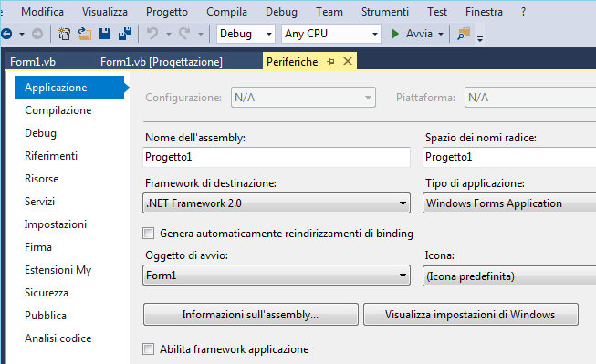The image size is (596, 364).
Task: Open the Visualizza menu
Action: (x=105, y=12)
